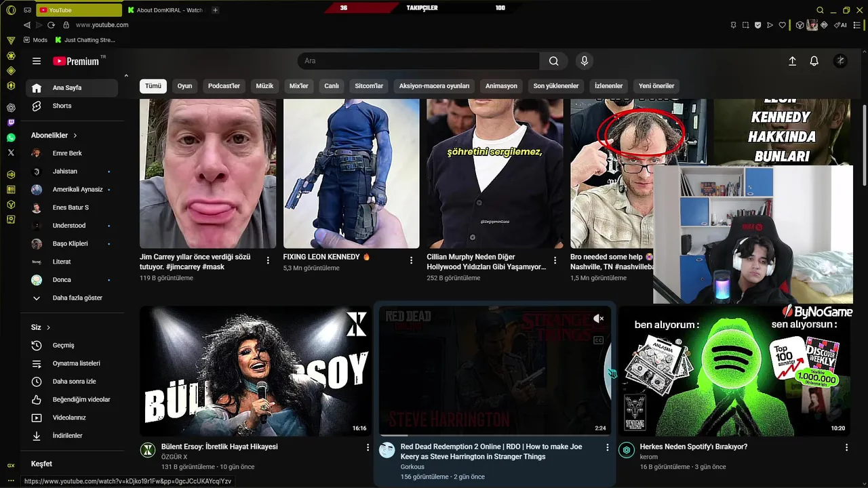Screen dimensions: 868x488
Task: Switch to the 'About DomKIRAL' browser tab
Action: coord(166,10)
